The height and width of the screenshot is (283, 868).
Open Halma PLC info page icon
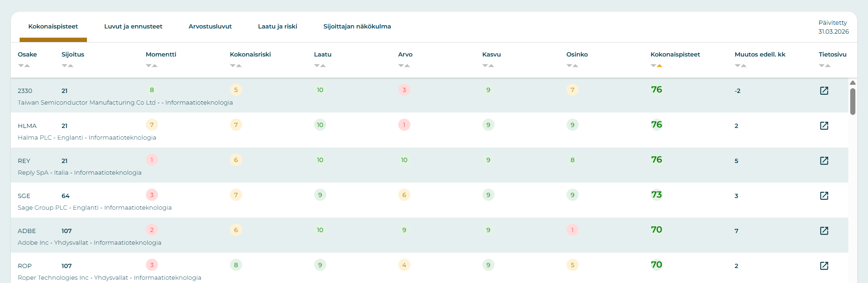tap(824, 126)
